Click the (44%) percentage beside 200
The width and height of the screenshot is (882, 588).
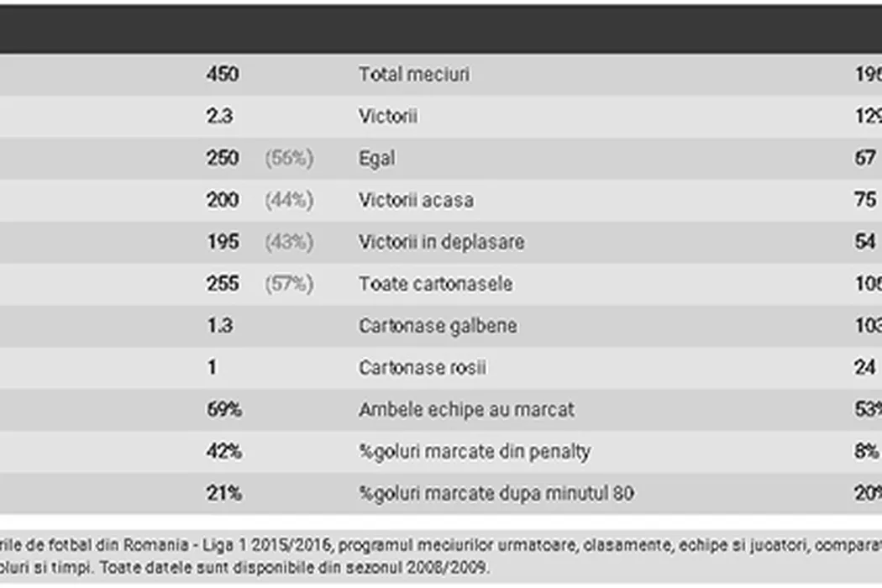coord(289,200)
